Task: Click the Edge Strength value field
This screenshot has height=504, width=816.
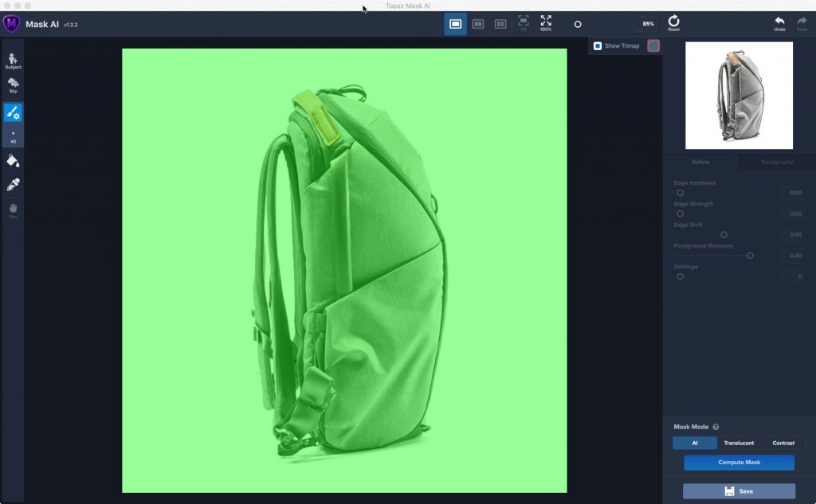Action: (x=794, y=213)
